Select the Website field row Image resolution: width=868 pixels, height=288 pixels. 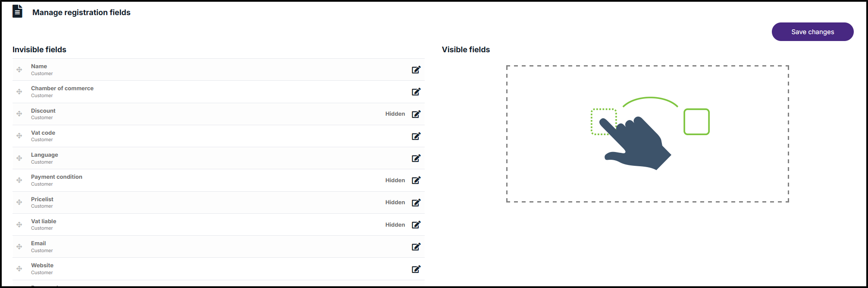coord(219,269)
